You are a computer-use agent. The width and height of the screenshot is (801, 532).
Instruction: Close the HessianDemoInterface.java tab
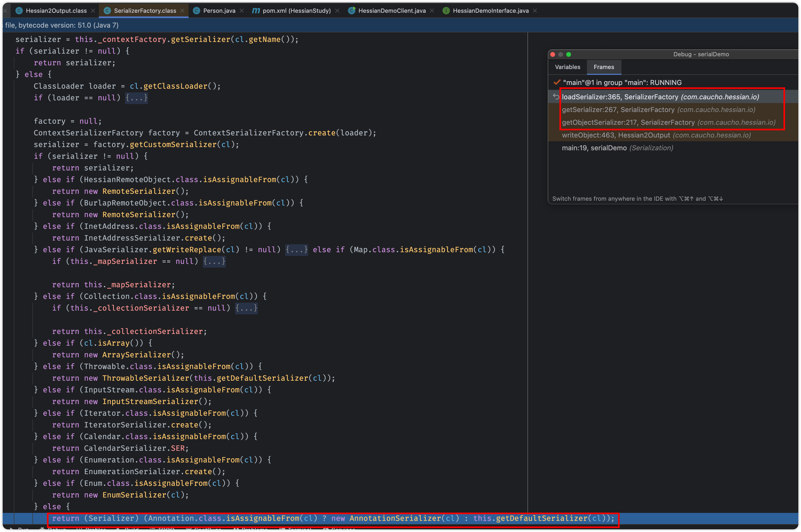(535, 11)
